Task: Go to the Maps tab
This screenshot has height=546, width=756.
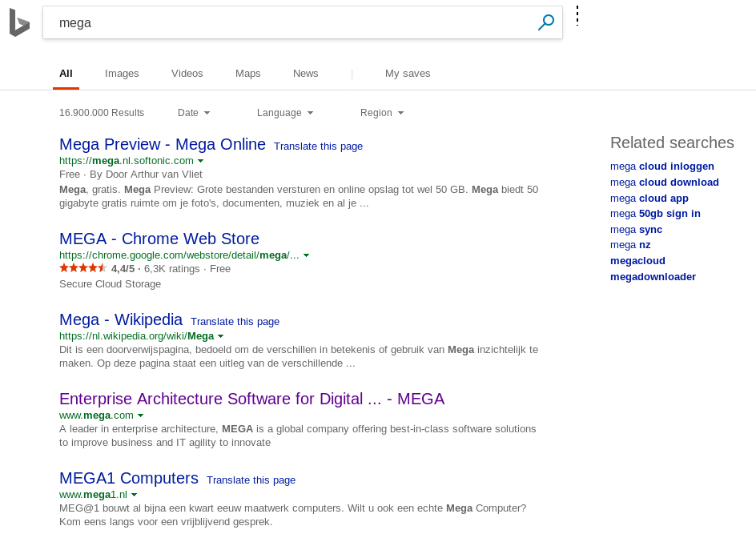Action: tap(248, 74)
